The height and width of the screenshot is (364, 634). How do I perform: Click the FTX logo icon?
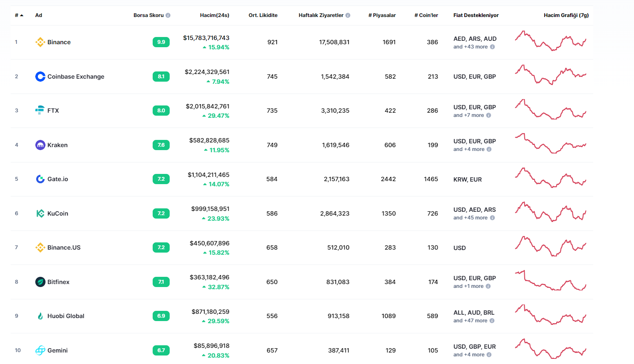click(40, 110)
